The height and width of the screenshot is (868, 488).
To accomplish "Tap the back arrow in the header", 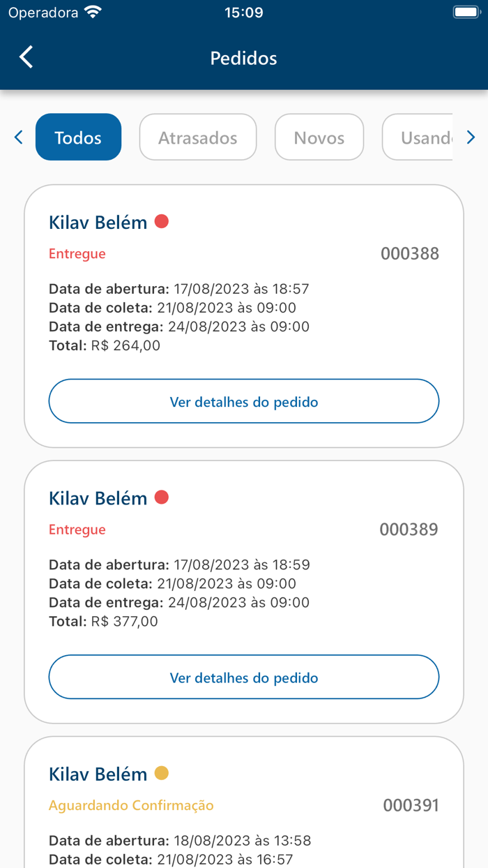I will [26, 57].
